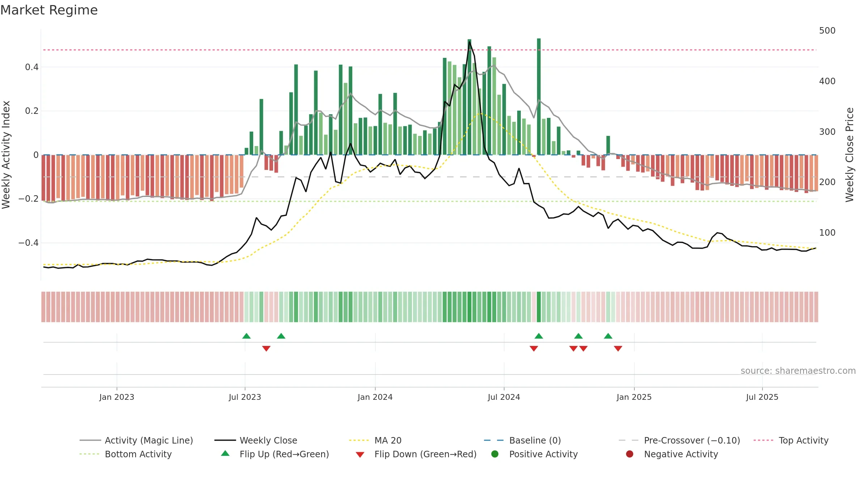The height and width of the screenshot is (488, 868).
Task: Click the Jan 2023 axis label
Action: point(117,397)
